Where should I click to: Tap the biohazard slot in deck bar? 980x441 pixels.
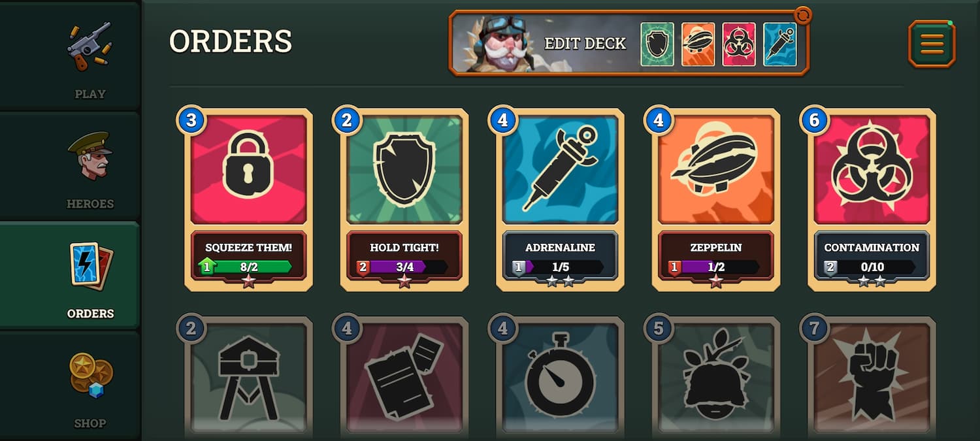point(739,44)
